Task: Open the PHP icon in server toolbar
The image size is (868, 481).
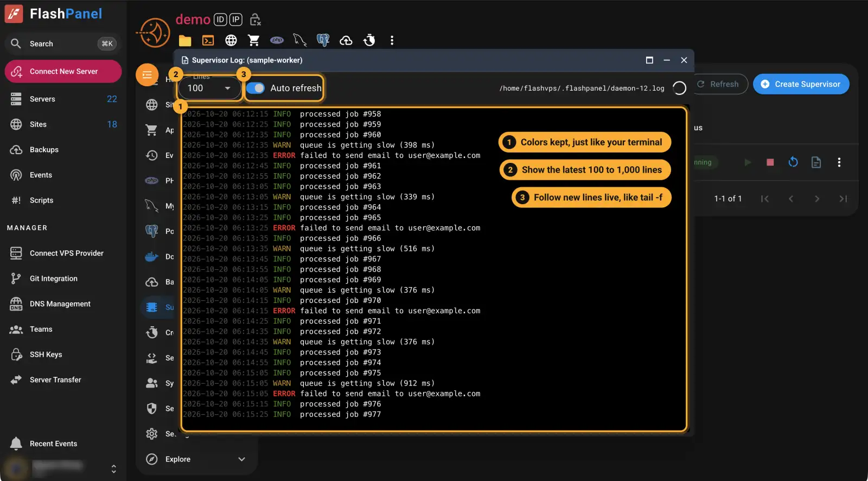Action: point(277,40)
